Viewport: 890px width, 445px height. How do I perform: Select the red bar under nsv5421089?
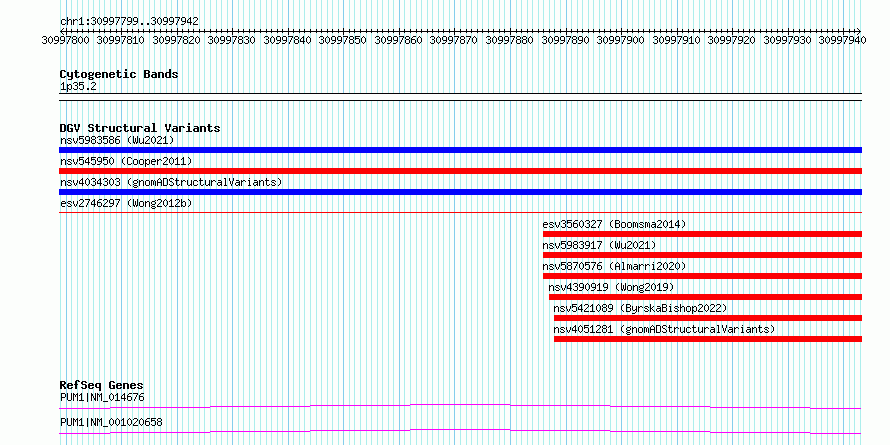tap(708, 318)
